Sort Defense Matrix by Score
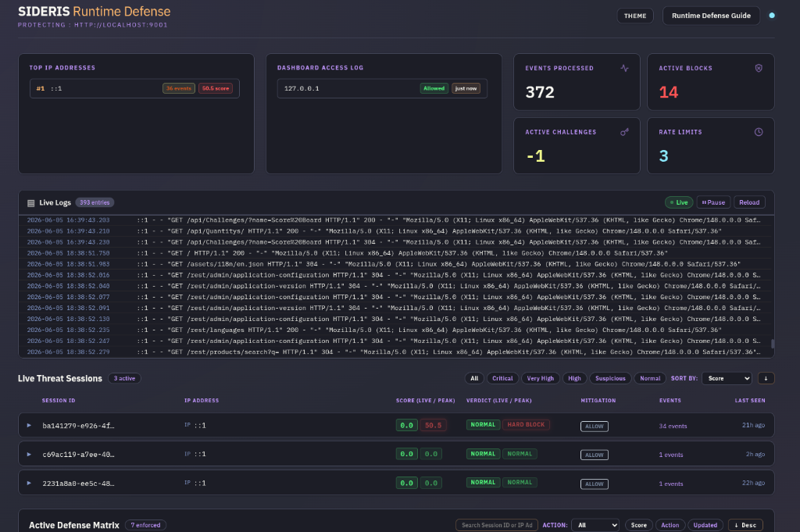 (639, 525)
